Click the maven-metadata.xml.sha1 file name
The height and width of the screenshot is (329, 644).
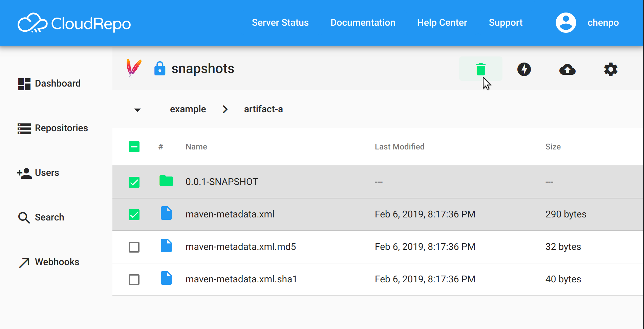[x=241, y=279]
